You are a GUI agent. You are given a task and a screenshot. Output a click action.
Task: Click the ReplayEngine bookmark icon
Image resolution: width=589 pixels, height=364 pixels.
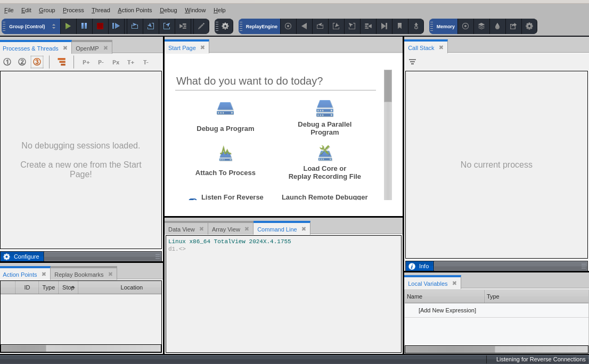coord(400,26)
